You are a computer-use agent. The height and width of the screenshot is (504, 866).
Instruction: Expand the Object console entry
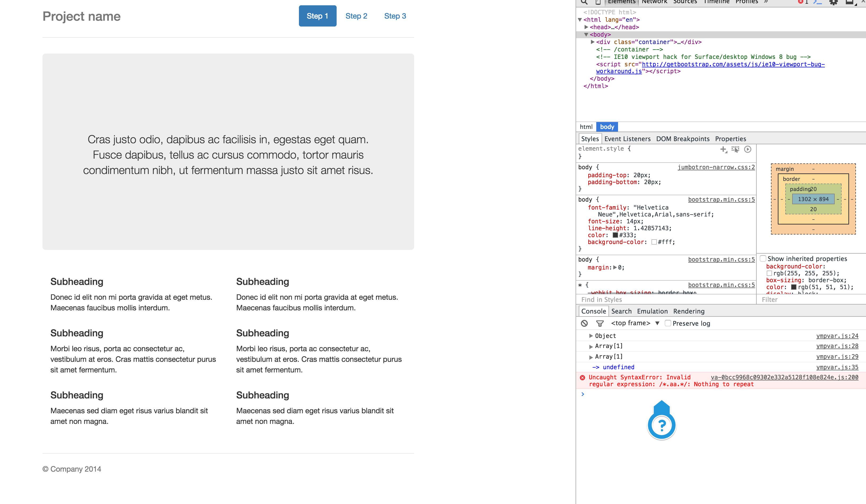click(591, 336)
